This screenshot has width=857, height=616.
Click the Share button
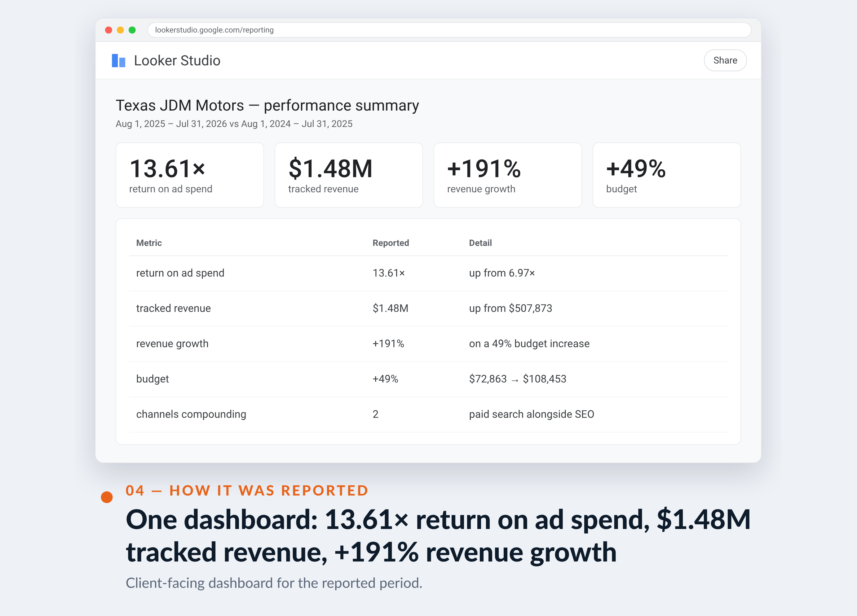pyautogui.click(x=725, y=60)
